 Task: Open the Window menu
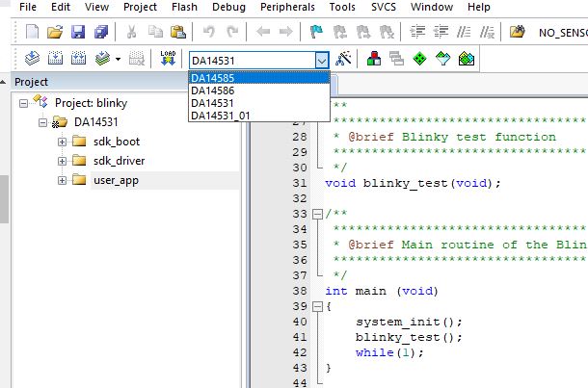coord(432,7)
